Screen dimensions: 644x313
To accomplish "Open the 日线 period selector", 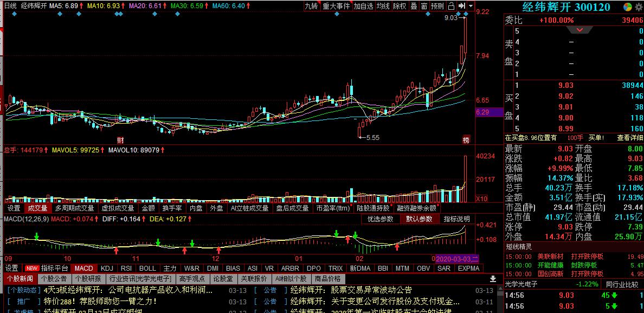I will (10, 6).
